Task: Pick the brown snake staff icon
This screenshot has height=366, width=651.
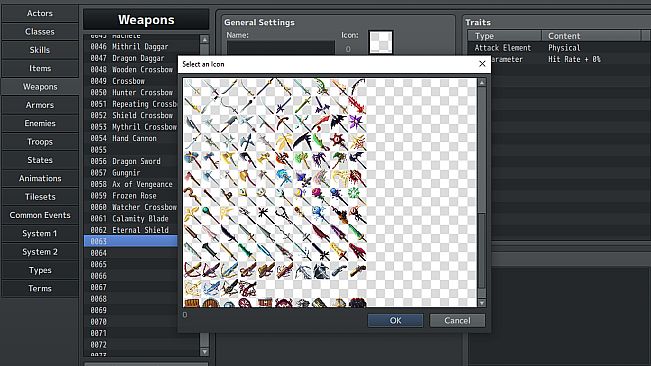Action: click(x=193, y=197)
